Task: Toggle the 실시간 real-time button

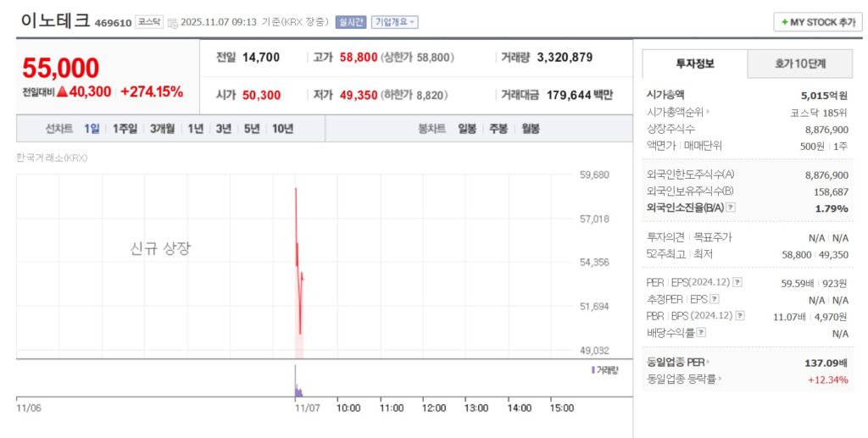Action: click(x=350, y=22)
